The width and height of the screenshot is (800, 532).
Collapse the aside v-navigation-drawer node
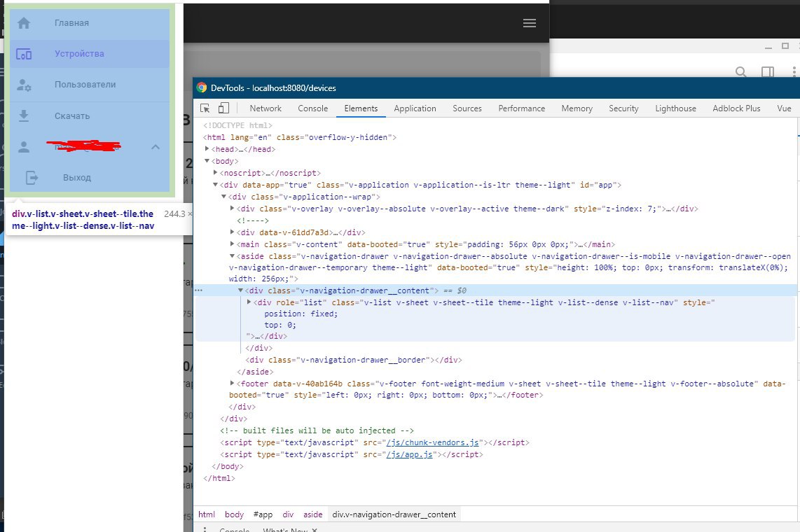[x=232, y=256]
